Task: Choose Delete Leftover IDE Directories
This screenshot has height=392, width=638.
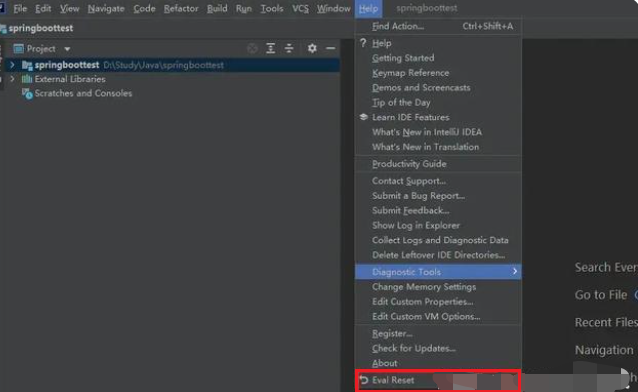Action: click(x=438, y=255)
